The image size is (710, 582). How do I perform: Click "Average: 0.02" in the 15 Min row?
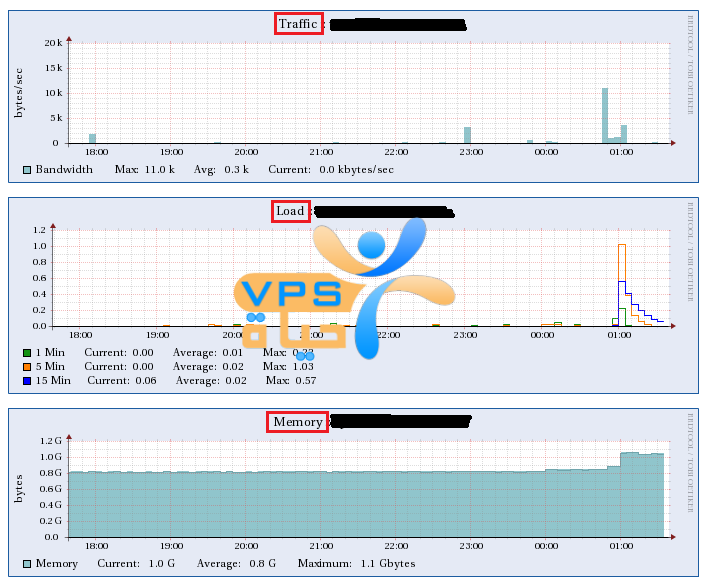(x=211, y=381)
